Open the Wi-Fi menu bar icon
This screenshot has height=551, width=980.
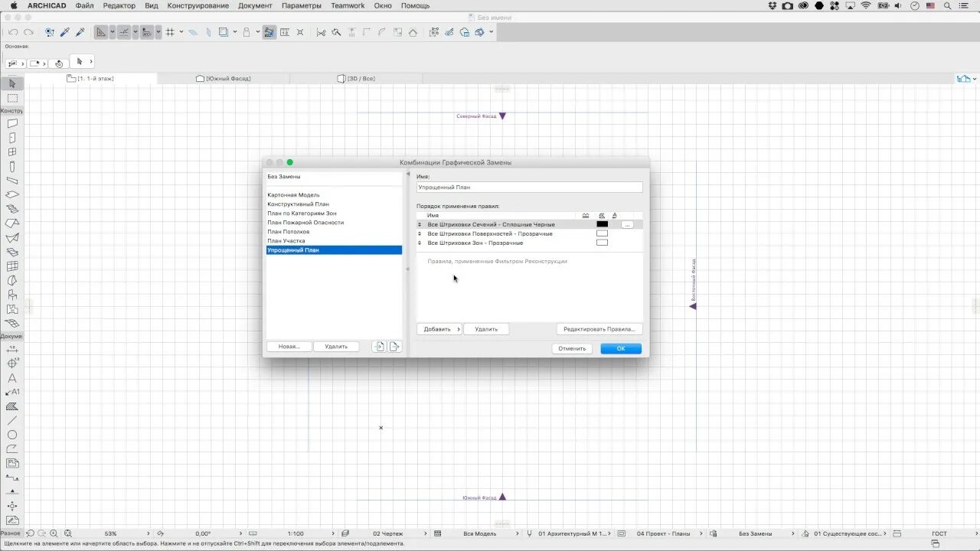866,5
